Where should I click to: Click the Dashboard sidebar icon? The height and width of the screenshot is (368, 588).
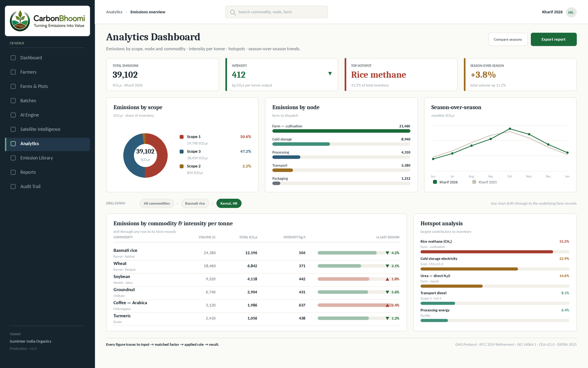(13, 58)
